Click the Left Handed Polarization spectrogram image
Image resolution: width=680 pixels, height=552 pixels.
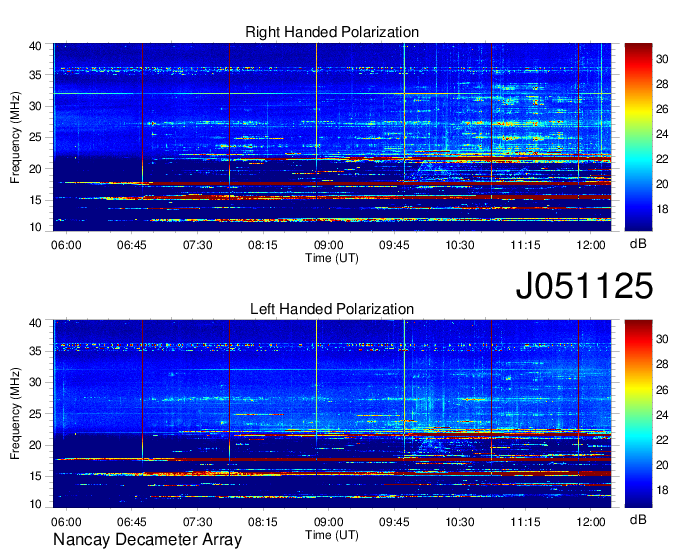click(332, 414)
